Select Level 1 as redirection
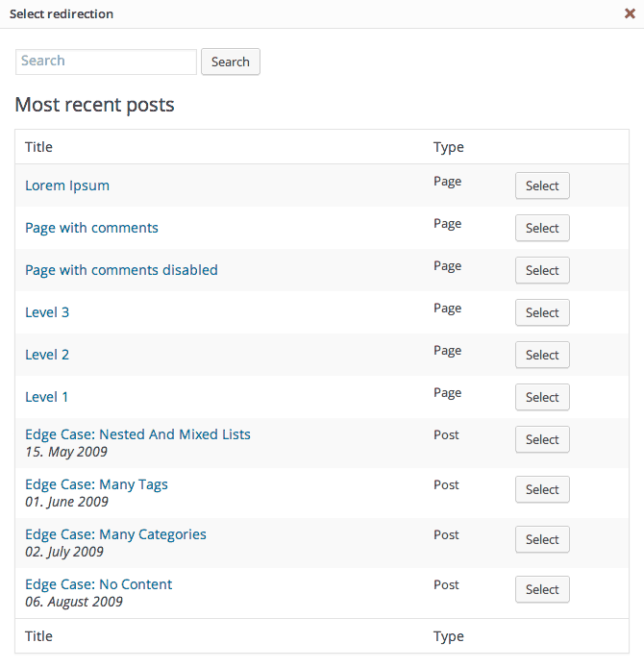 pos(542,397)
